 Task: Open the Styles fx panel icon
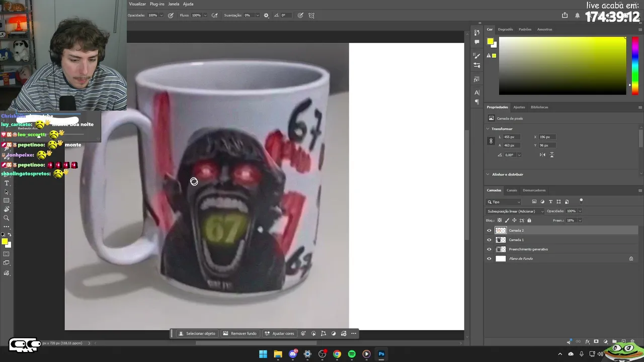477,79
